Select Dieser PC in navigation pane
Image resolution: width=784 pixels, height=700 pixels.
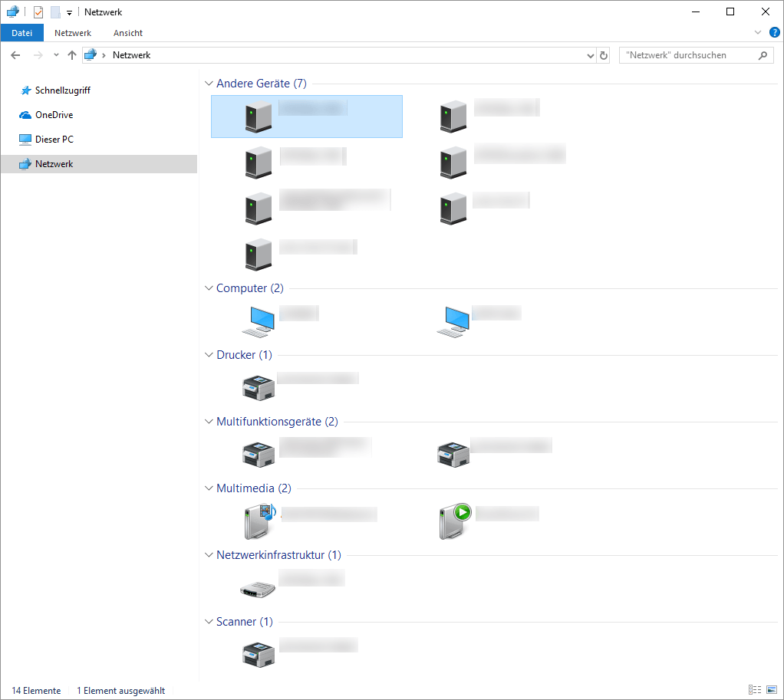coord(54,140)
